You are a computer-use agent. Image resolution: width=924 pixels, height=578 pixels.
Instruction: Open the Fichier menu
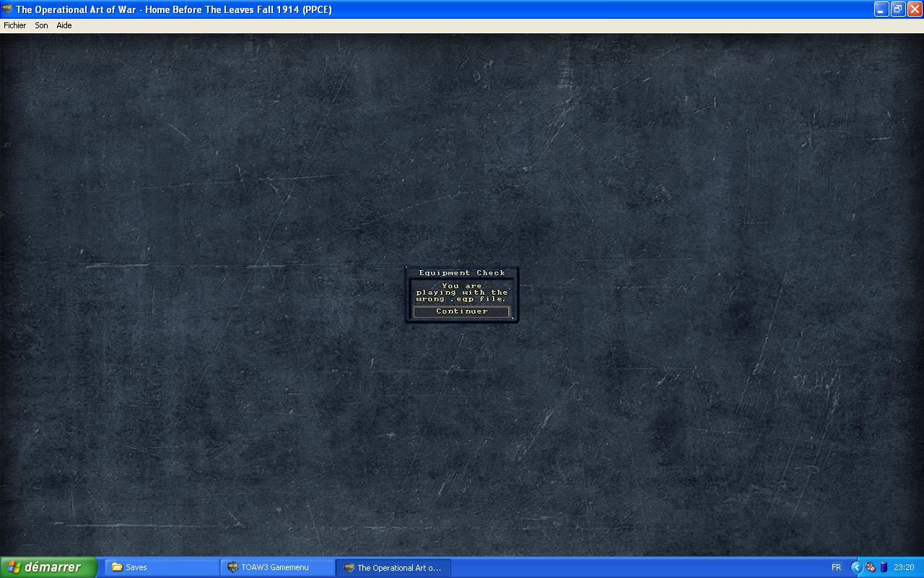tap(14, 25)
